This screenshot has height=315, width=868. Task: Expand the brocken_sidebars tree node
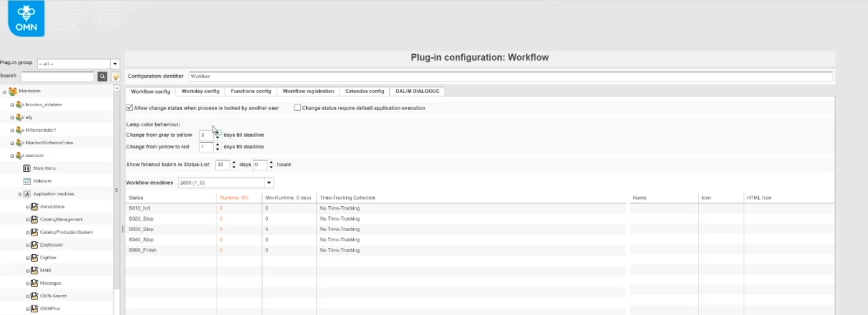12,105
